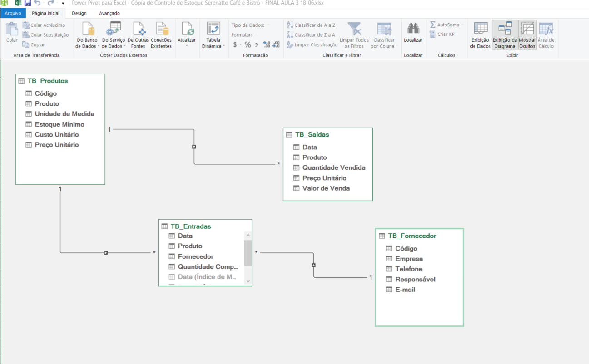589x364 pixels.
Task: Save workbook using the floppy disk icon
Action: 28,3
